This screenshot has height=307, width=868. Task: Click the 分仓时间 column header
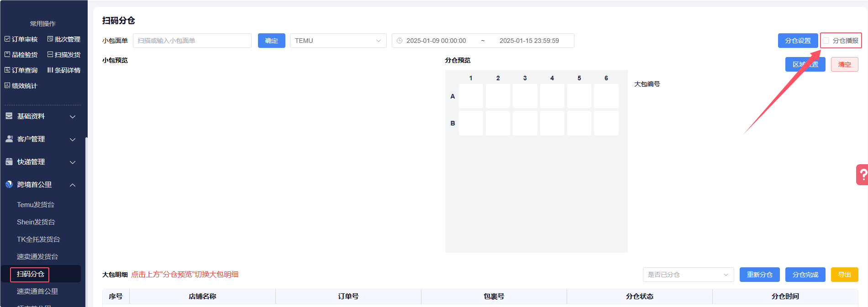(785, 297)
